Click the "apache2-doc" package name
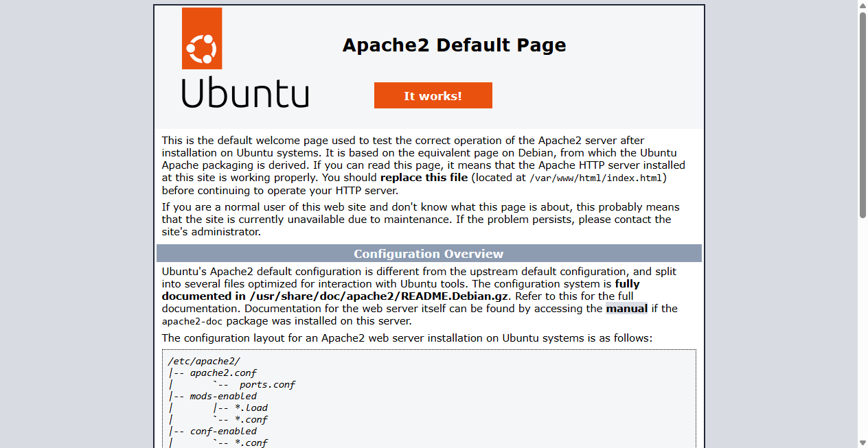 [x=193, y=321]
